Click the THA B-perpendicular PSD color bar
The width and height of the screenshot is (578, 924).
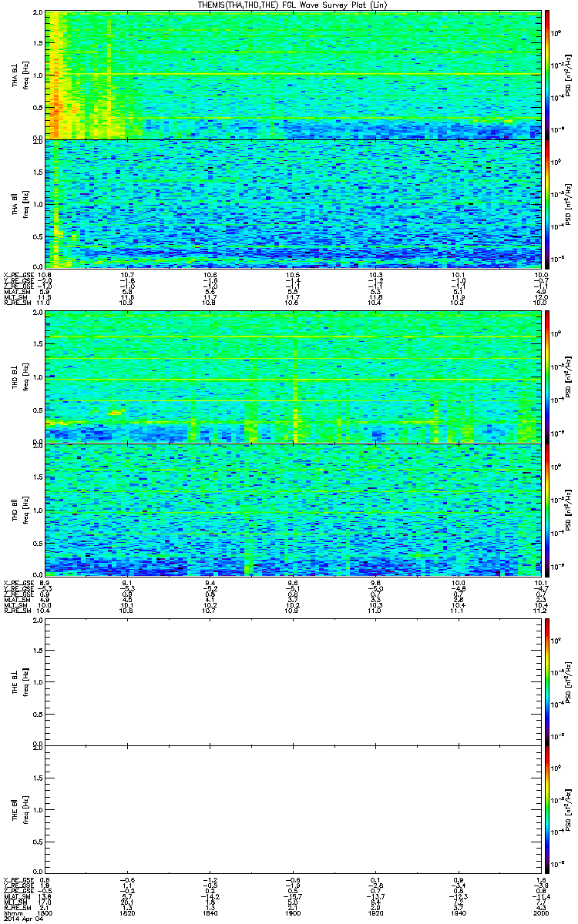[547, 74]
